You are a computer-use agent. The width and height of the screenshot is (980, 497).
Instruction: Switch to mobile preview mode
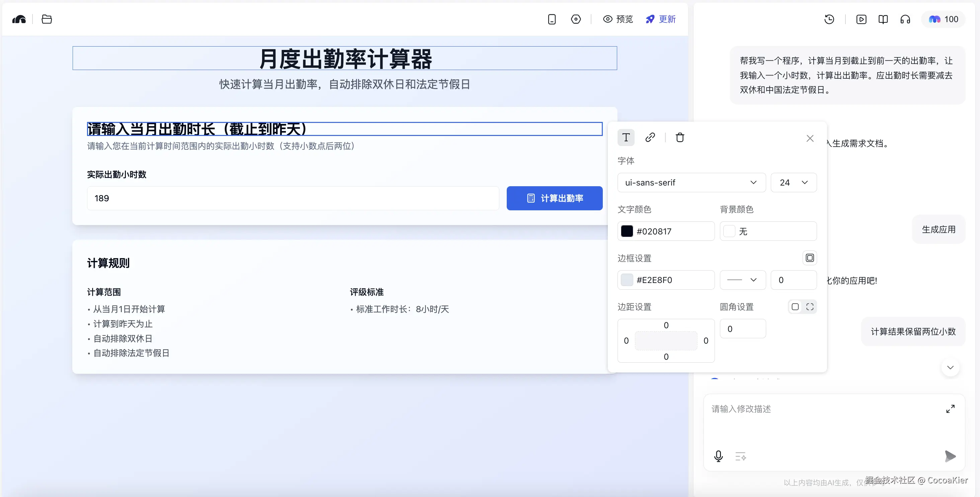pyautogui.click(x=552, y=19)
